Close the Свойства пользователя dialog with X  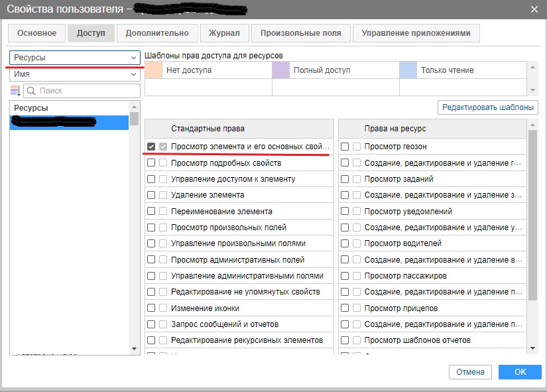click(534, 9)
